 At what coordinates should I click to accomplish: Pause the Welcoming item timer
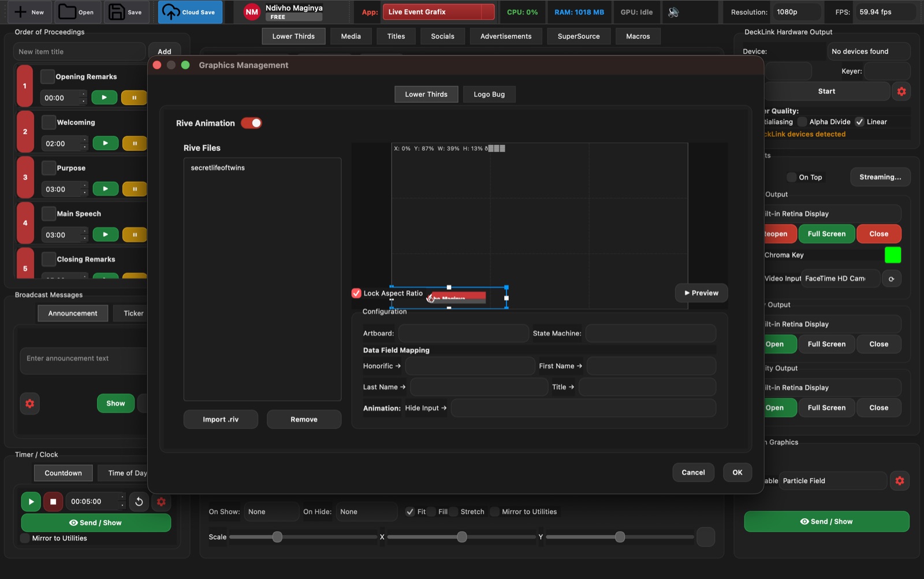coord(135,143)
